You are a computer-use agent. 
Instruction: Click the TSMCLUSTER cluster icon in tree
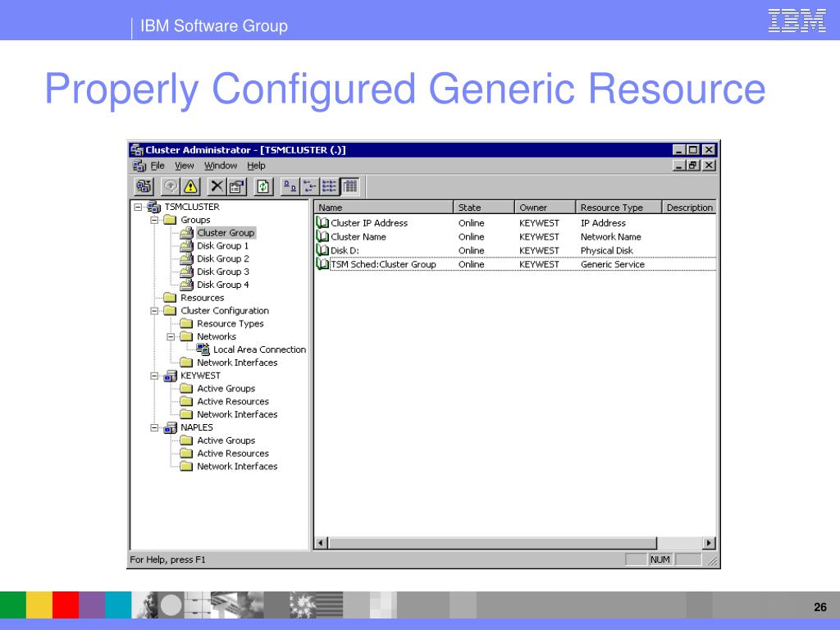click(x=153, y=207)
